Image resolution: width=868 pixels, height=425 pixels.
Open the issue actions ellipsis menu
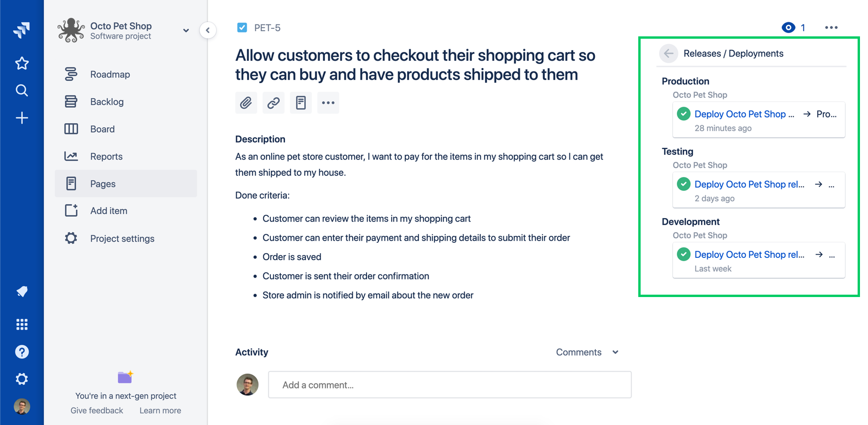coord(831,27)
